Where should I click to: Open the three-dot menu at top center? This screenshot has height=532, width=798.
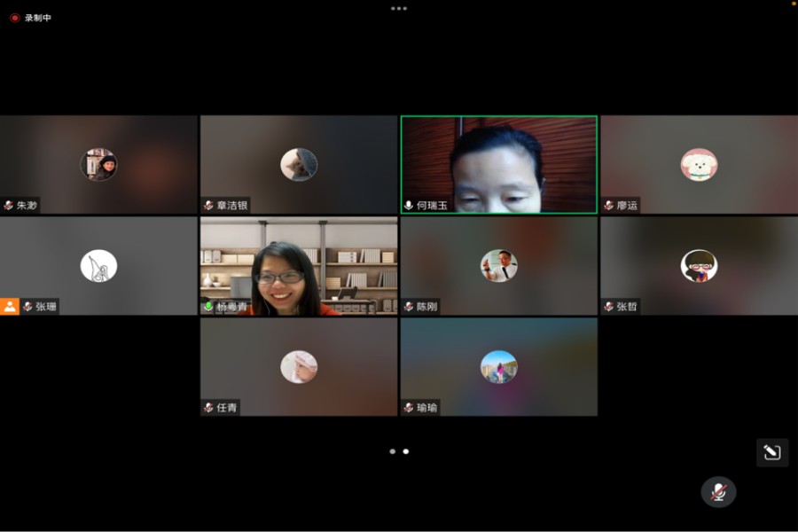(399, 8)
